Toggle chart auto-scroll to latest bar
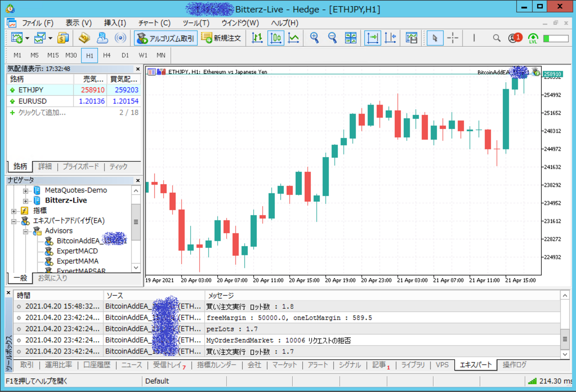 point(372,38)
